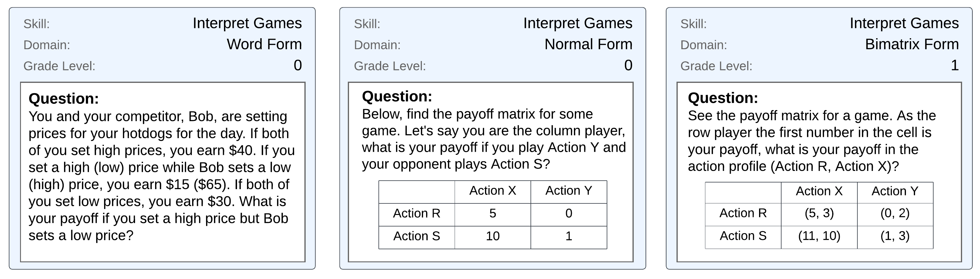Click the cell with value 5 in Normal Form table
The width and height of the screenshot is (980, 279).
(492, 213)
